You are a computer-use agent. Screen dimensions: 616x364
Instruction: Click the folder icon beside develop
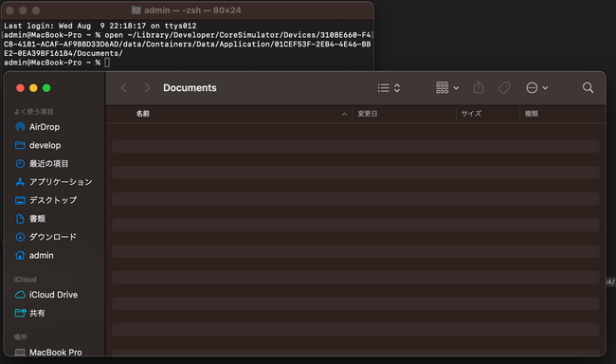click(20, 145)
